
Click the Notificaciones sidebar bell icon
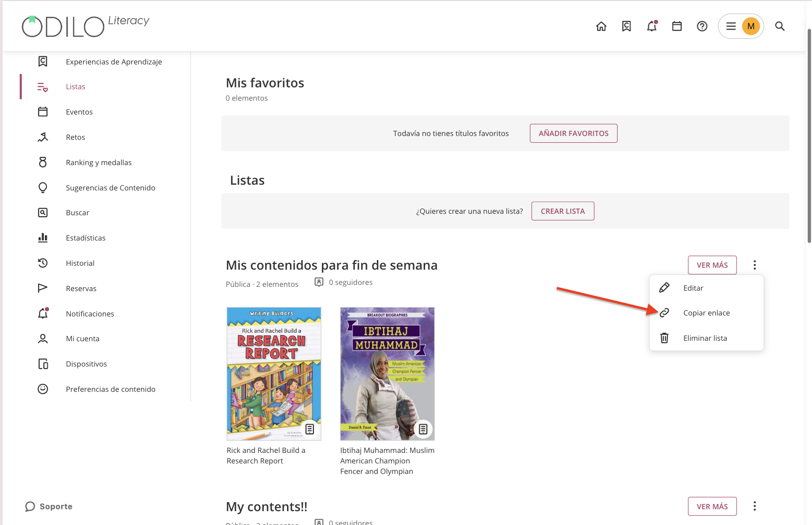tap(43, 313)
